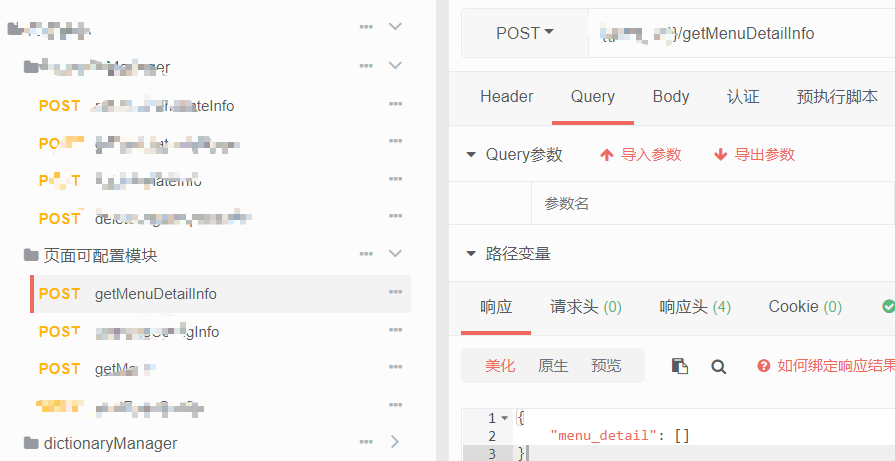Click the dictionaryManager folder icon

pos(31,443)
